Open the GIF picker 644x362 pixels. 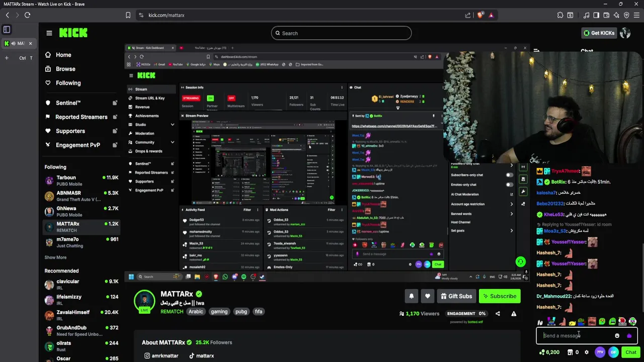tap(613, 352)
